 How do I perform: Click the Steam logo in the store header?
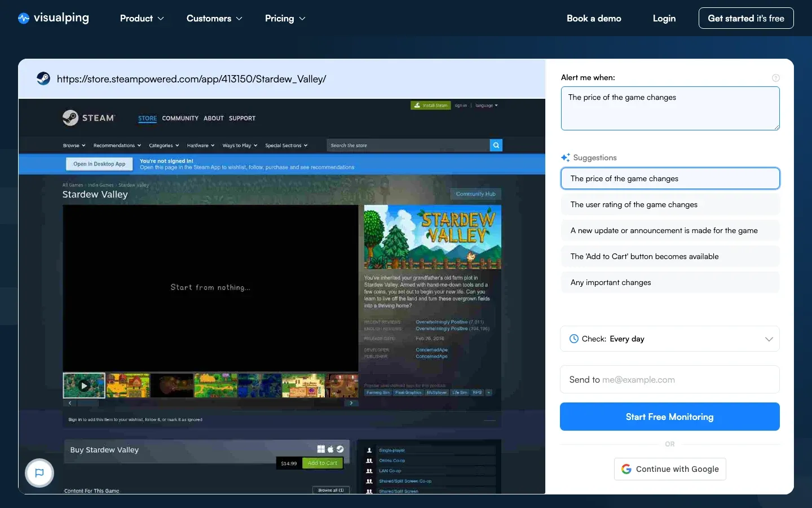coord(89,117)
